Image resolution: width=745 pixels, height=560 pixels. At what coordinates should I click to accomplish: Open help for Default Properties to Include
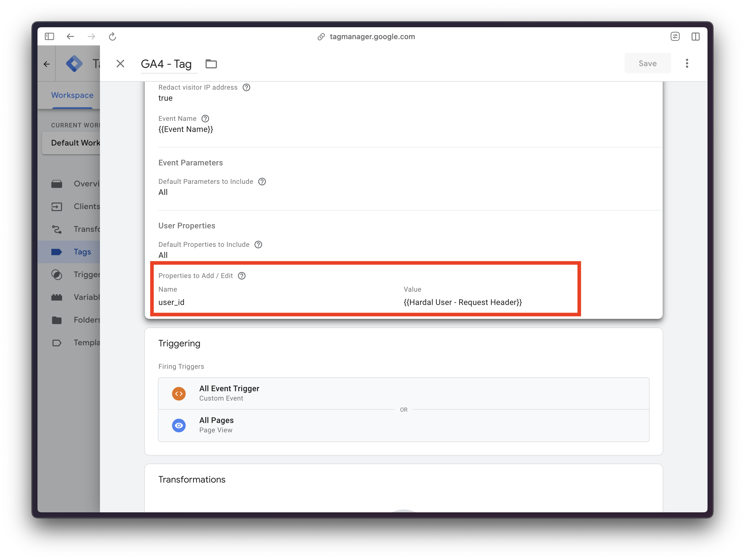(x=258, y=245)
